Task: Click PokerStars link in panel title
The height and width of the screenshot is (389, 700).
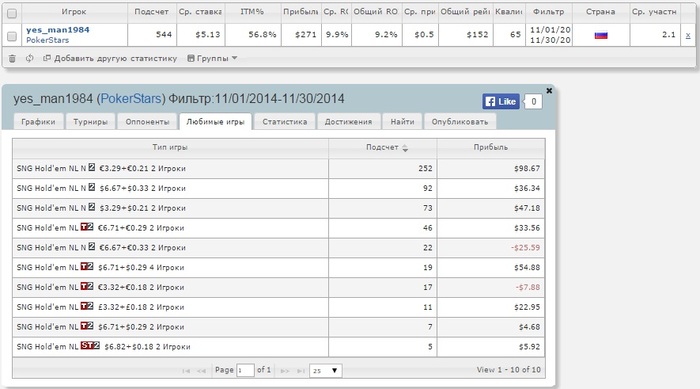Action: tap(131, 99)
